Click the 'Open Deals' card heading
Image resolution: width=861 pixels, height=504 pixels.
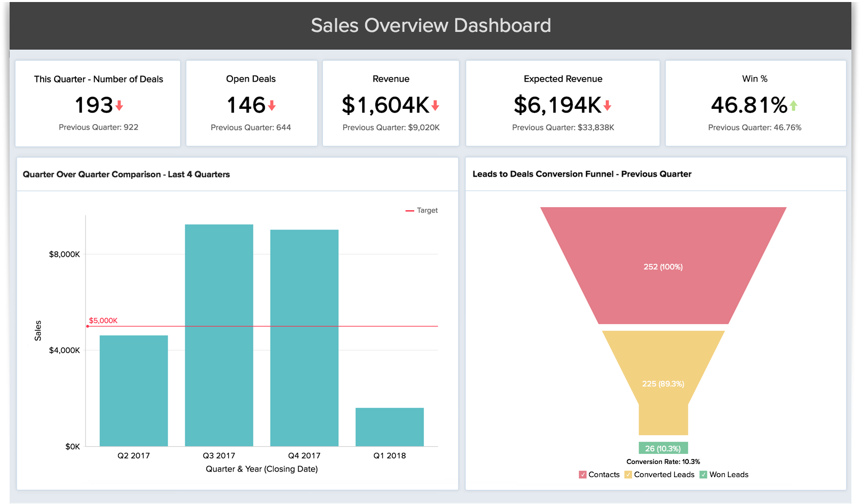[x=251, y=79]
